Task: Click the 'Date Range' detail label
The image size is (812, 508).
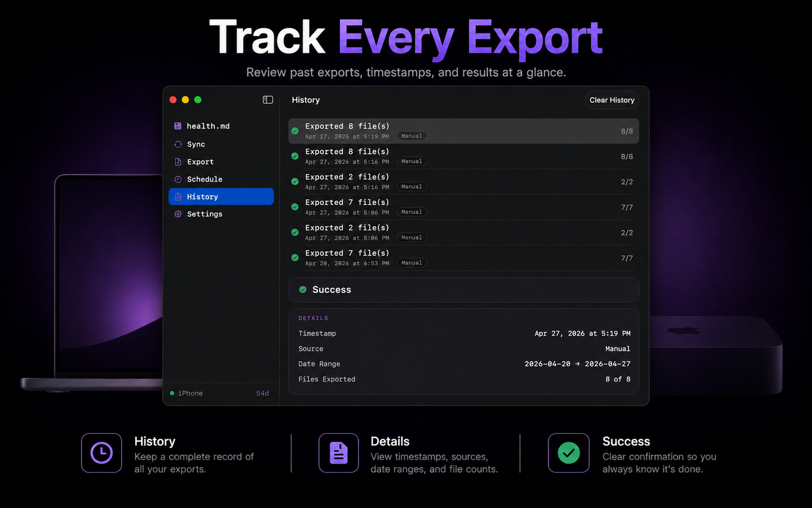Action: [319, 364]
